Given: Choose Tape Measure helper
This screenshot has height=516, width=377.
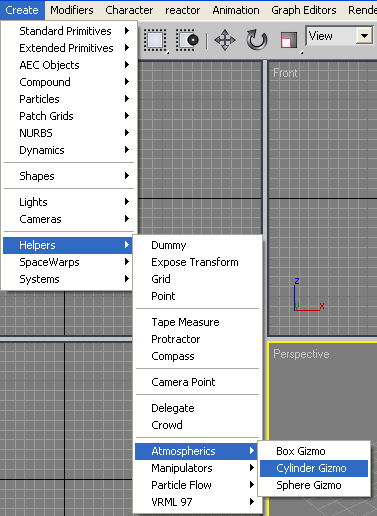Looking at the screenshot, I should coord(197,322).
